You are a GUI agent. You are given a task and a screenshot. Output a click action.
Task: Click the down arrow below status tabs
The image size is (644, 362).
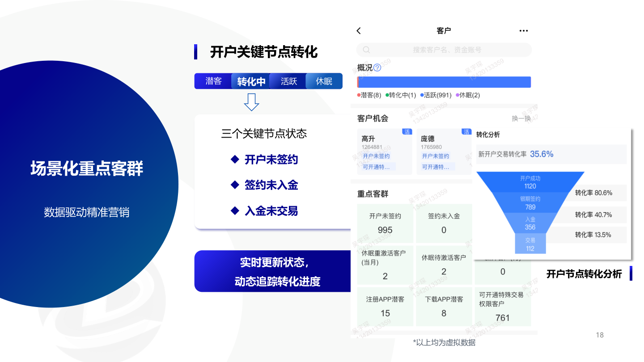click(x=251, y=102)
